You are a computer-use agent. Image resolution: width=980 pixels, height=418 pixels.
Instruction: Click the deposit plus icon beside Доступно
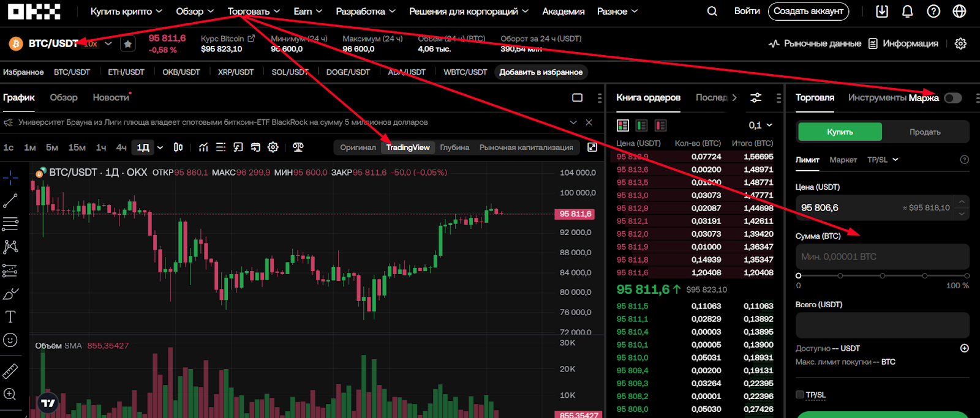click(965, 348)
